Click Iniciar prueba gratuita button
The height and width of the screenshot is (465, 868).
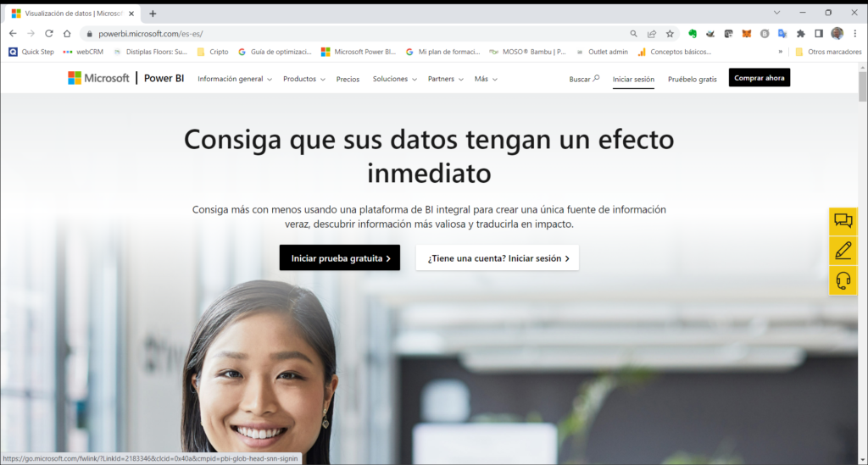tap(340, 258)
